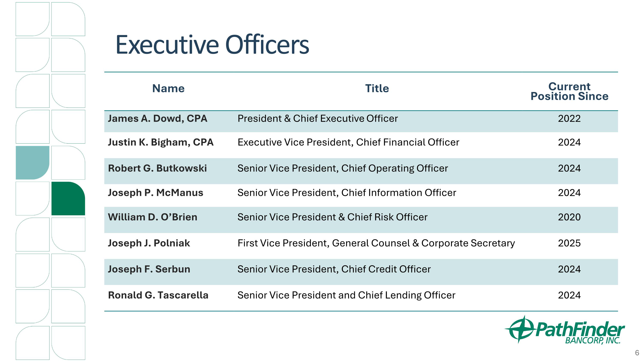Select William D. O'Brien name cell
The width and height of the screenshot is (644, 362).
coord(152,217)
